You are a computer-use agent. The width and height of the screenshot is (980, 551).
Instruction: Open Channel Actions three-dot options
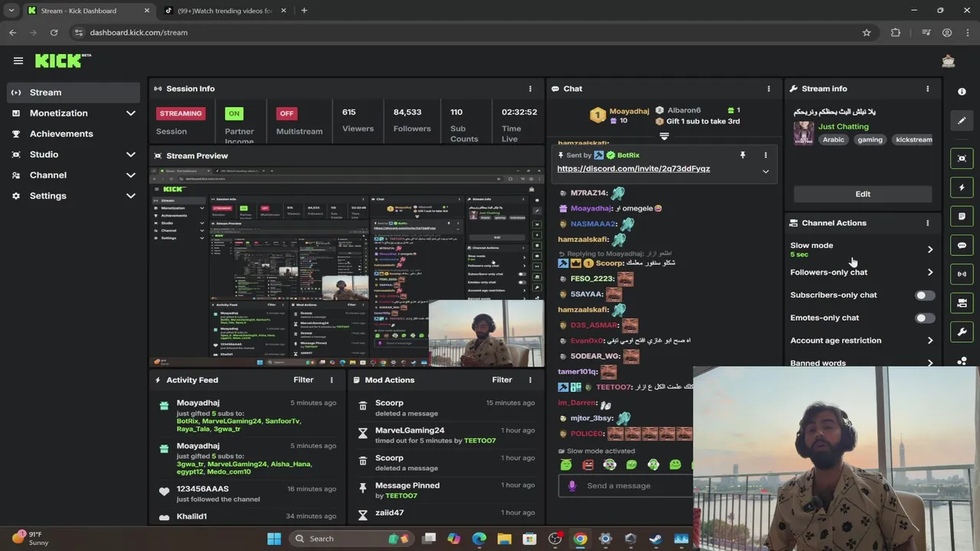pyautogui.click(x=927, y=223)
